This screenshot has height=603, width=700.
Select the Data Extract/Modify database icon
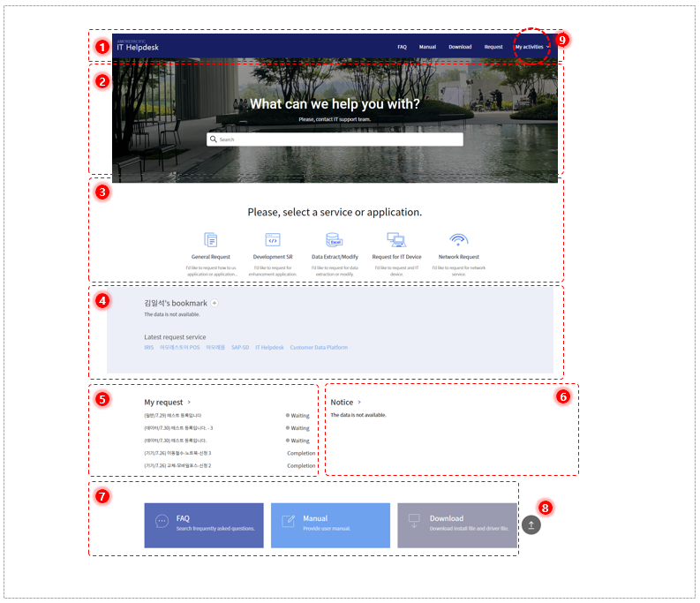[335, 240]
